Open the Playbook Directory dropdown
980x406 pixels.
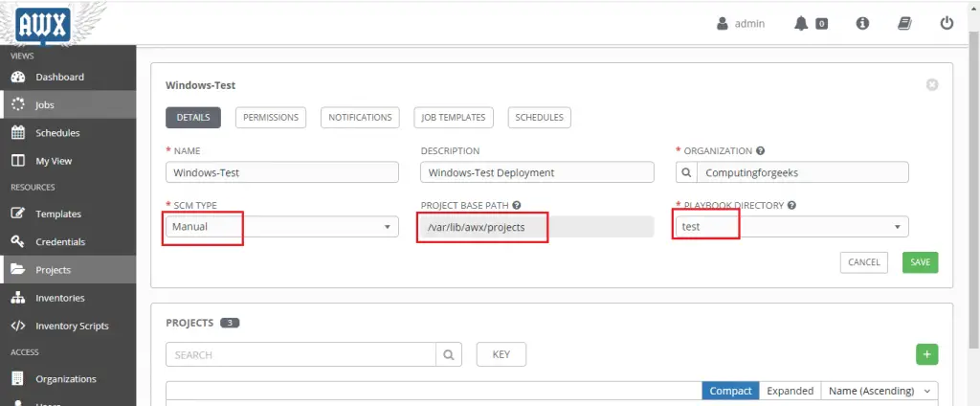pyautogui.click(x=791, y=226)
